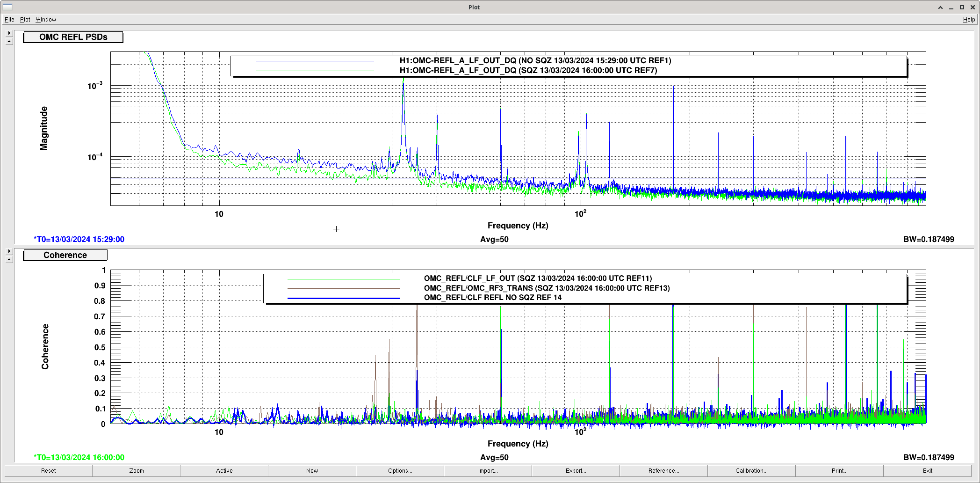The image size is (980, 483).
Task: Click the Zoom button in bottom bar
Action: coord(137,471)
